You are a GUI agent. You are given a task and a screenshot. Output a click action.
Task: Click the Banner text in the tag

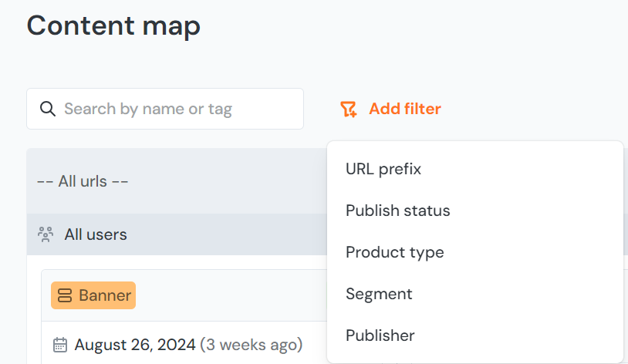coord(105,295)
